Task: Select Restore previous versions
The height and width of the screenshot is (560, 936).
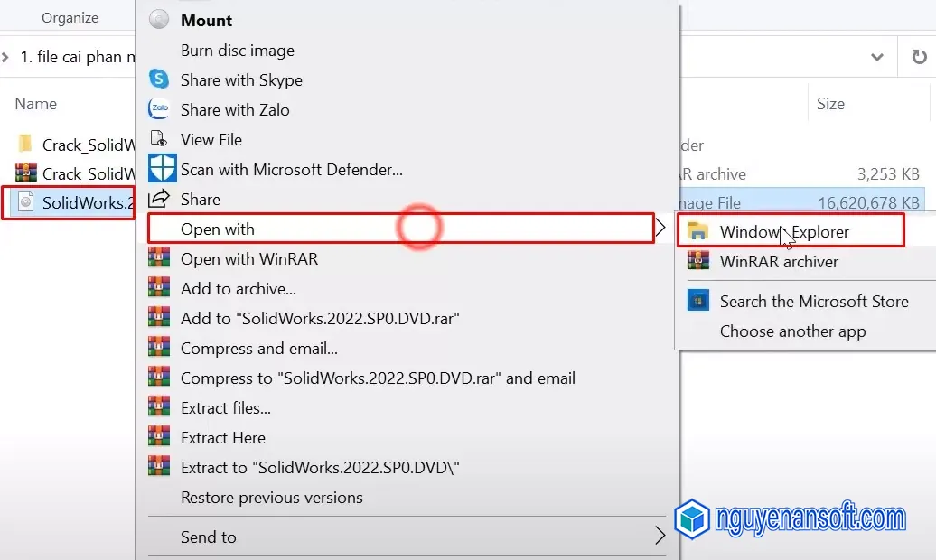Action: point(271,498)
